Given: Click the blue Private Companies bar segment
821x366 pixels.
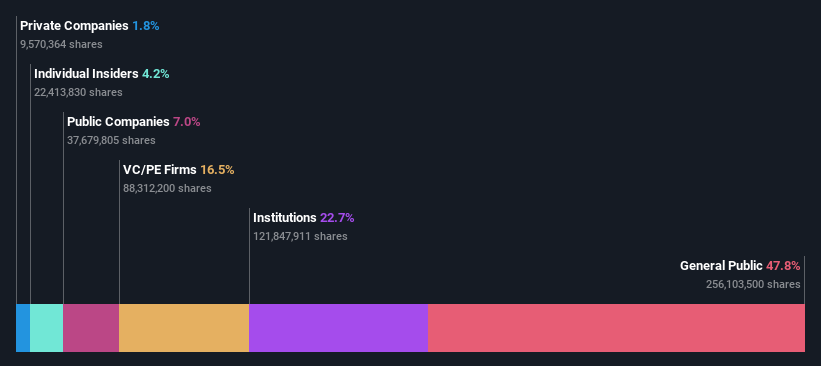Looking at the screenshot, I should pos(23,328).
